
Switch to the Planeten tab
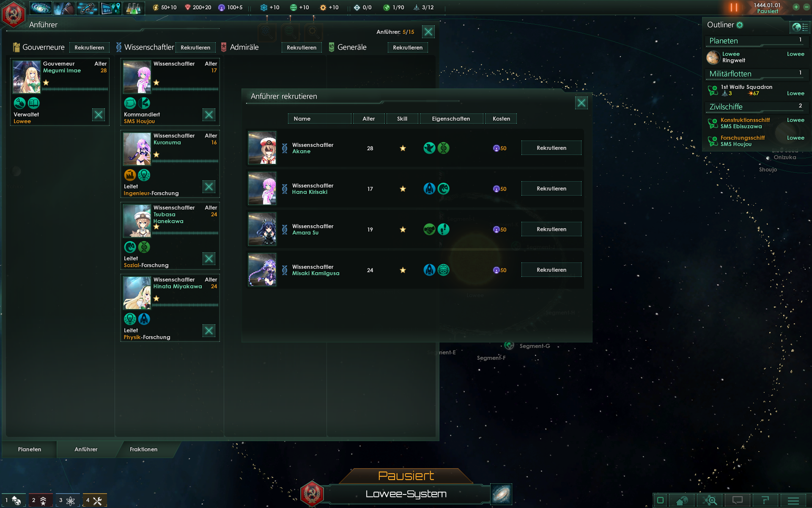(x=30, y=449)
